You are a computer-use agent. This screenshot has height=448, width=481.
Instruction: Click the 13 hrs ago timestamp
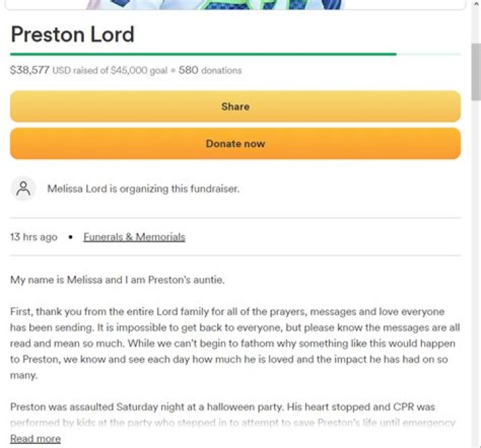[33, 237]
